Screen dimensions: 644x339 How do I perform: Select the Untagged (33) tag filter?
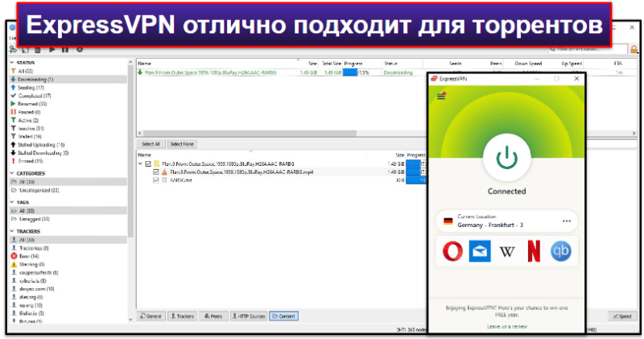click(x=68, y=219)
